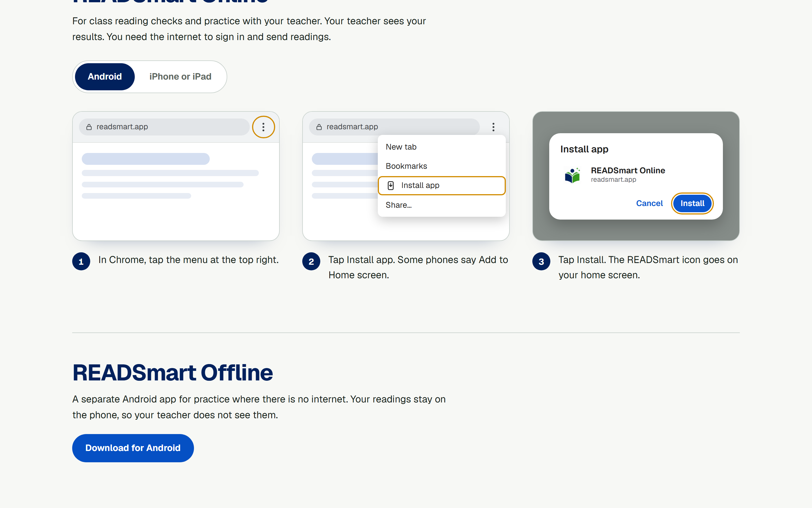
Task: Click the lock icon in step 2 address bar
Action: (x=319, y=127)
